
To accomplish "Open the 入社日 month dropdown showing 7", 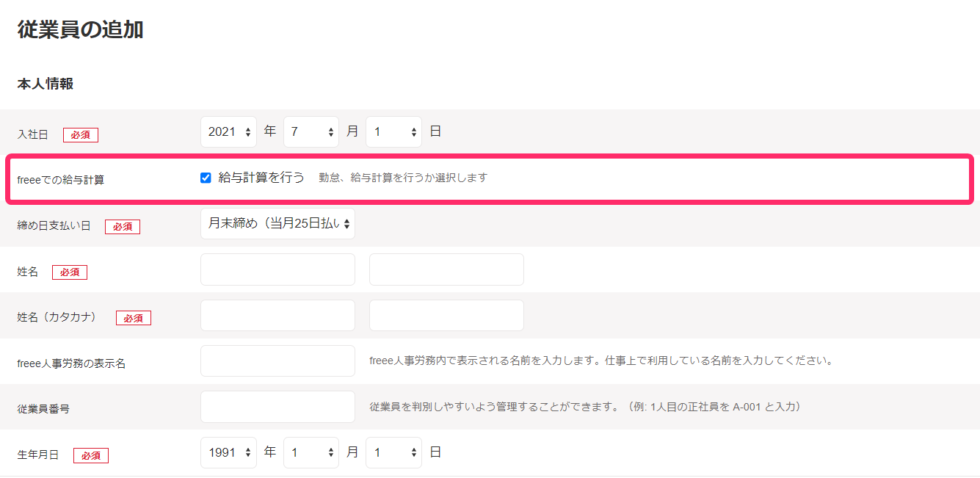I will pyautogui.click(x=311, y=132).
